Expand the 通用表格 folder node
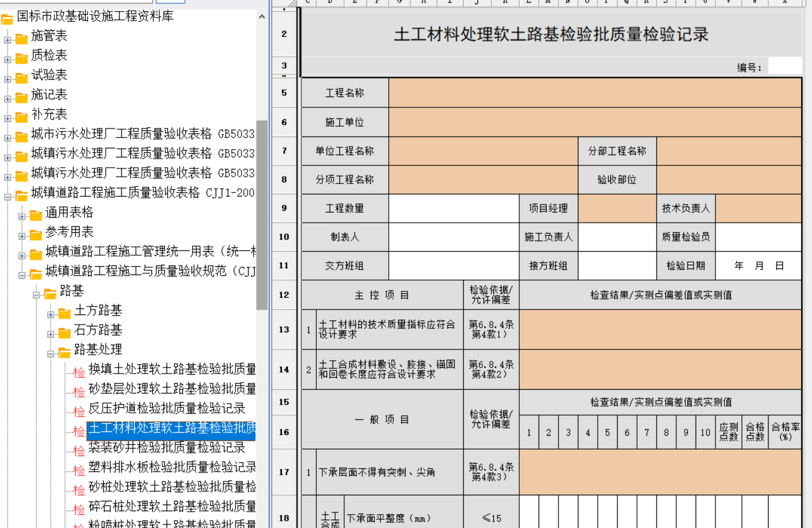The height and width of the screenshot is (528, 812). click(22, 216)
